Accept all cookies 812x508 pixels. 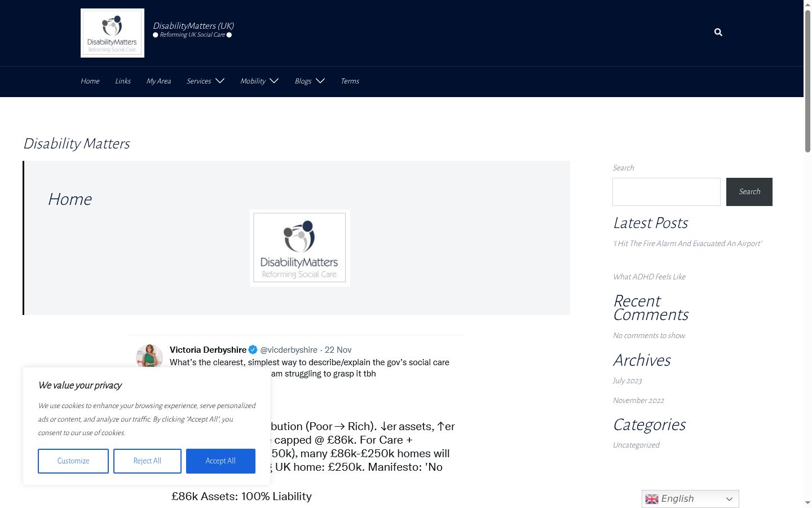pos(220,461)
